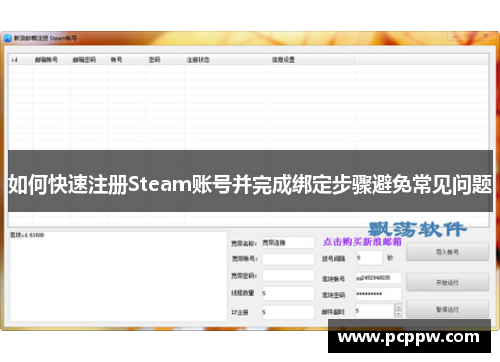Click the 帐号 column header
500x362 pixels.
127,60
